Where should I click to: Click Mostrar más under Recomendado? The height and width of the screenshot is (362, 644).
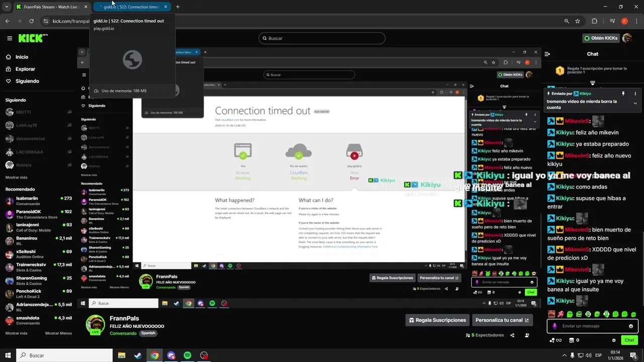click(x=16, y=333)
